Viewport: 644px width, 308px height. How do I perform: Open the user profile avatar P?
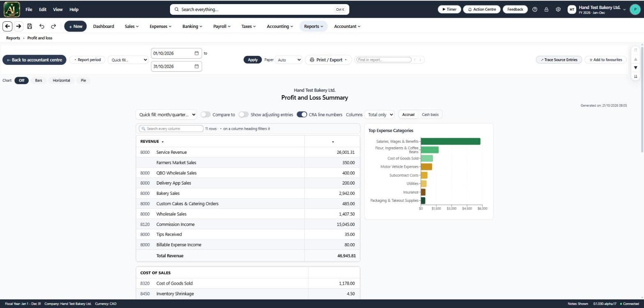(x=635, y=9)
